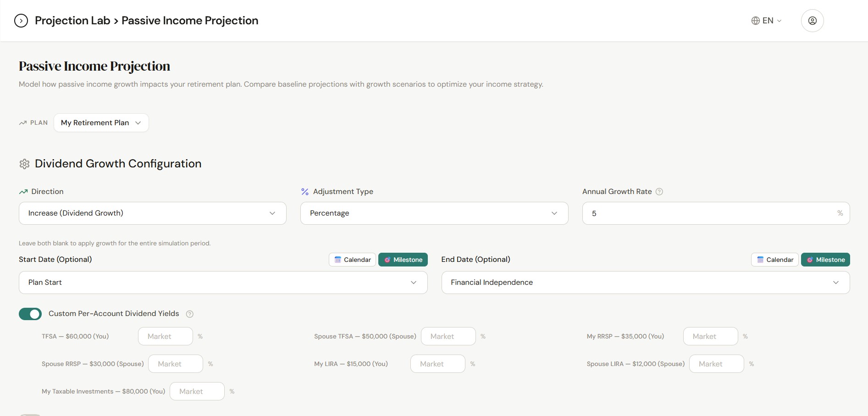This screenshot has width=868, height=416.
Task: Select Milestone mode for End Date
Action: point(825,260)
